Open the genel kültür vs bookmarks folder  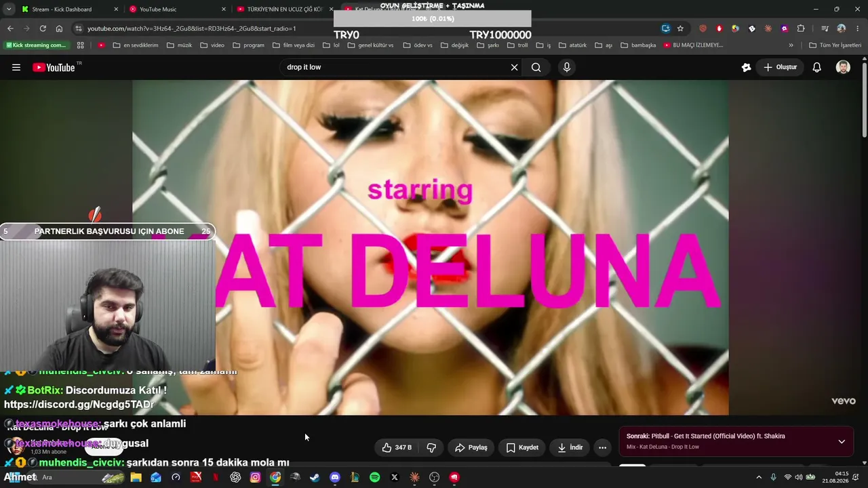[x=370, y=45]
